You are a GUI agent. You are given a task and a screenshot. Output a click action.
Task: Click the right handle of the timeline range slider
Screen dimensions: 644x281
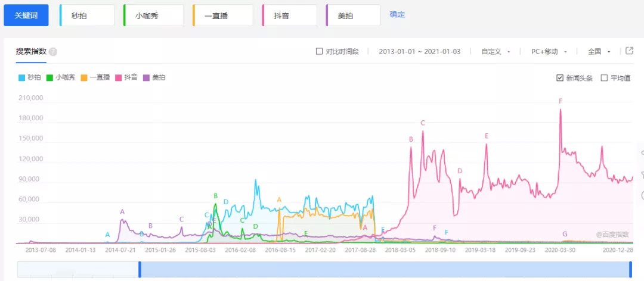(630, 269)
